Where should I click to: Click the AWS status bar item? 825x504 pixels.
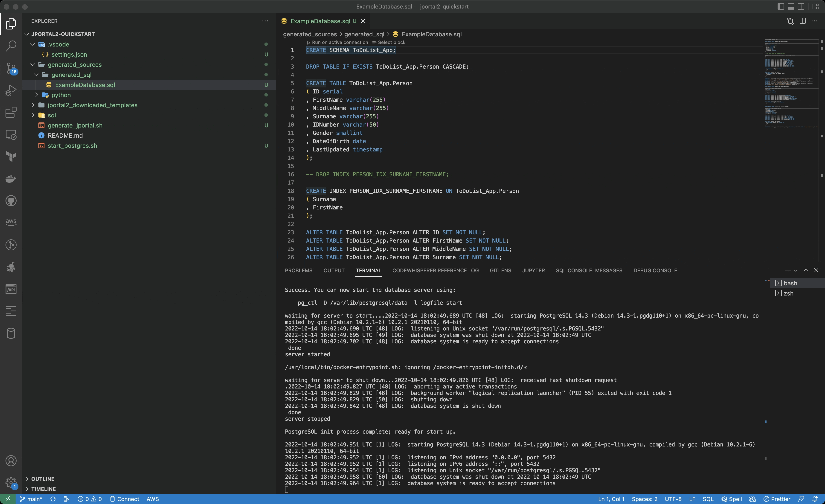tap(153, 499)
